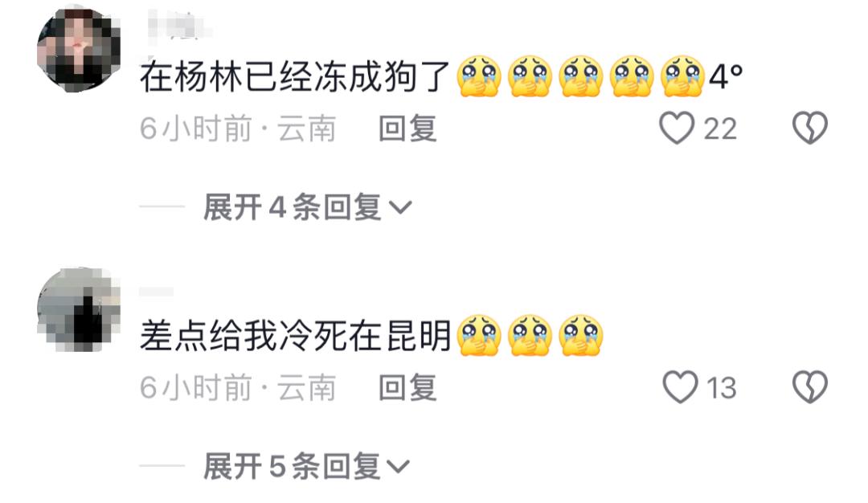Viewport: 868px width, 503px height.
Task: Open second commenter's pixelated avatar
Action: click(x=79, y=309)
